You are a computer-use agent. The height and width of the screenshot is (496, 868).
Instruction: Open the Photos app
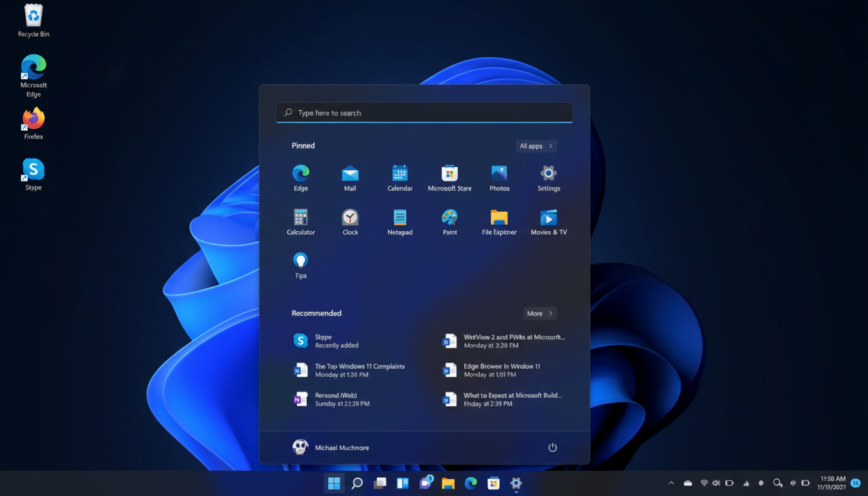(499, 174)
